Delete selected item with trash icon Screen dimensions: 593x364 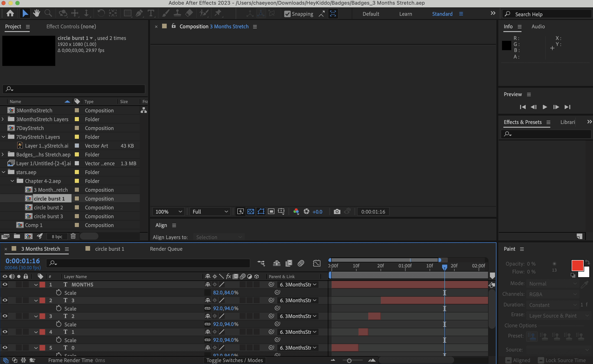point(73,236)
